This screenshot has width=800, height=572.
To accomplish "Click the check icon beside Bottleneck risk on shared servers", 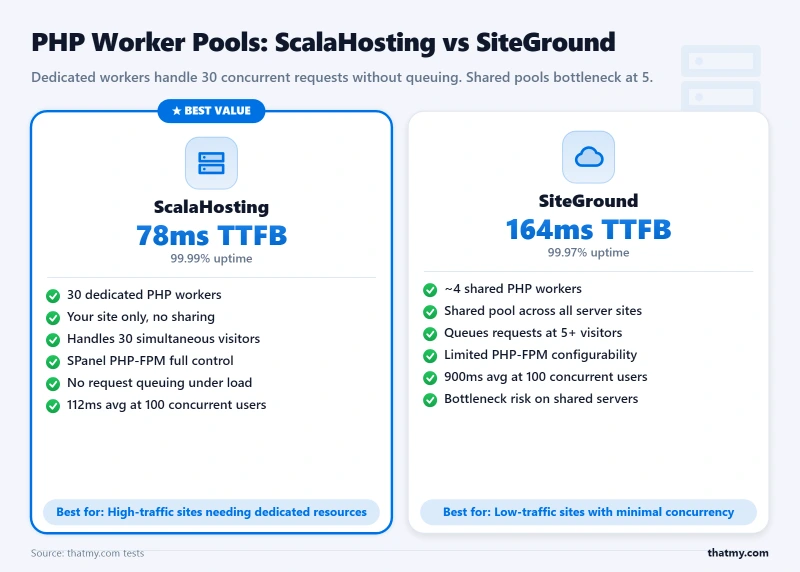I will pyautogui.click(x=430, y=400).
